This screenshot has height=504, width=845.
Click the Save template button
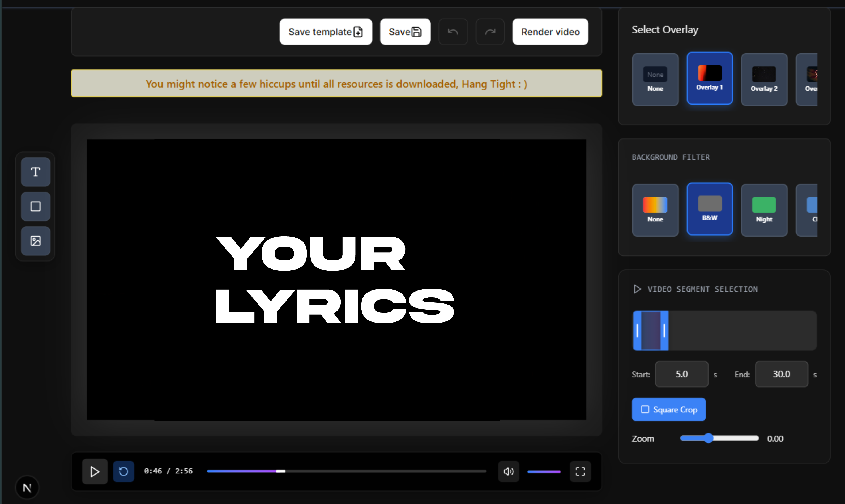(x=325, y=32)
